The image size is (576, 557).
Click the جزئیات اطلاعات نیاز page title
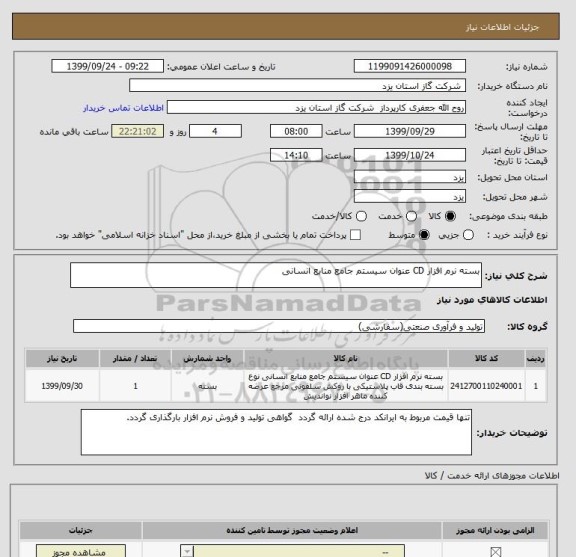tap(502, 28)
